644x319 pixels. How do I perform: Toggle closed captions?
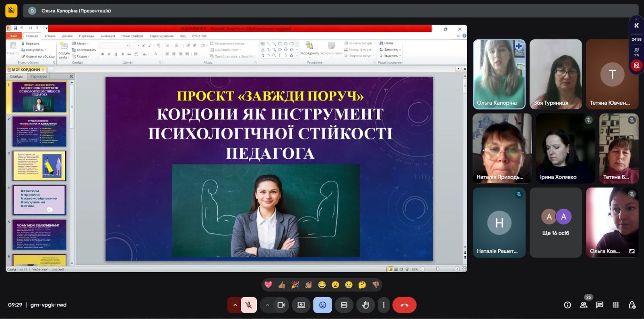(344, 305)
